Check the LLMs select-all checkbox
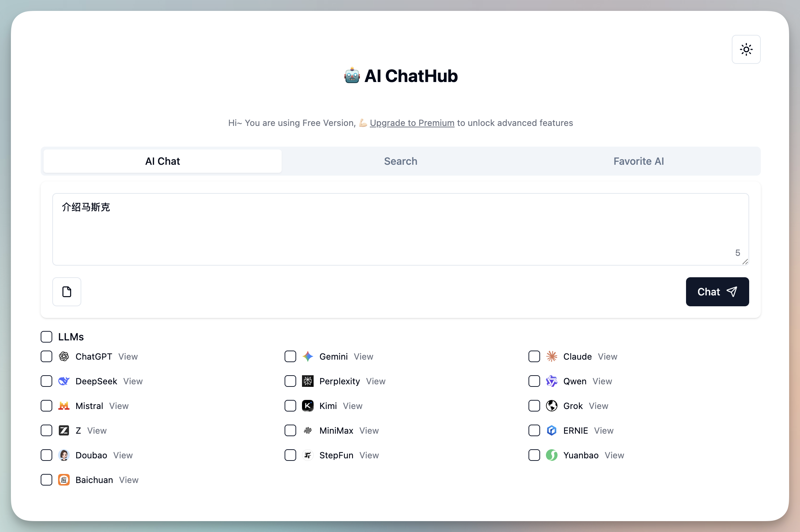Screen dimensions: 800x532 [x=46, y=337]
